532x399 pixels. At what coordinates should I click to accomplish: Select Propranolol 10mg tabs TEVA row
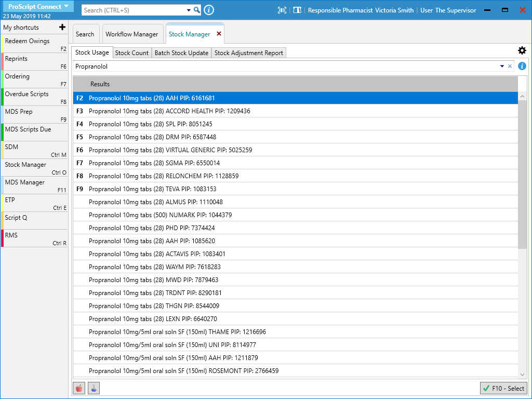(x=296, y=189)
